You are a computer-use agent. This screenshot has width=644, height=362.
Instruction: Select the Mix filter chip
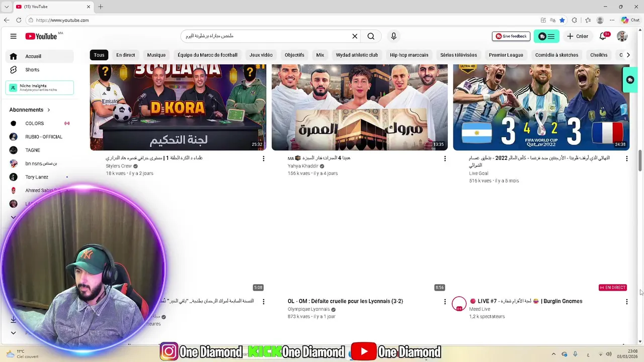(320, 55)
